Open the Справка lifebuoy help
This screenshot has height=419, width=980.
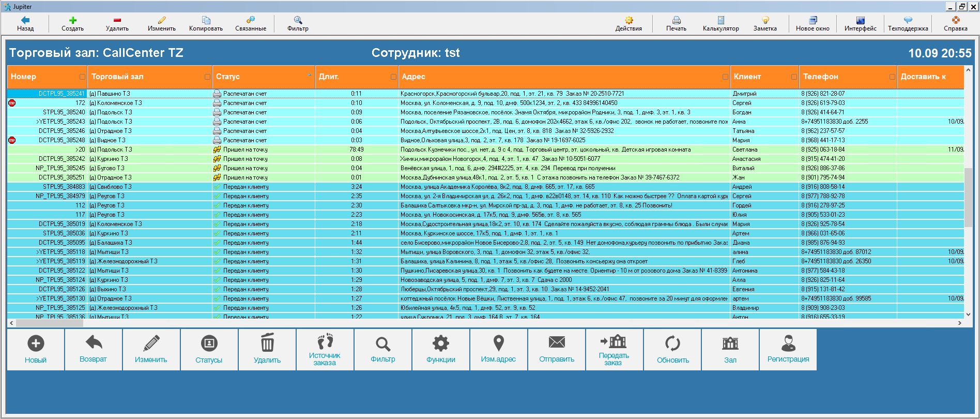click(x=955, y=20)
